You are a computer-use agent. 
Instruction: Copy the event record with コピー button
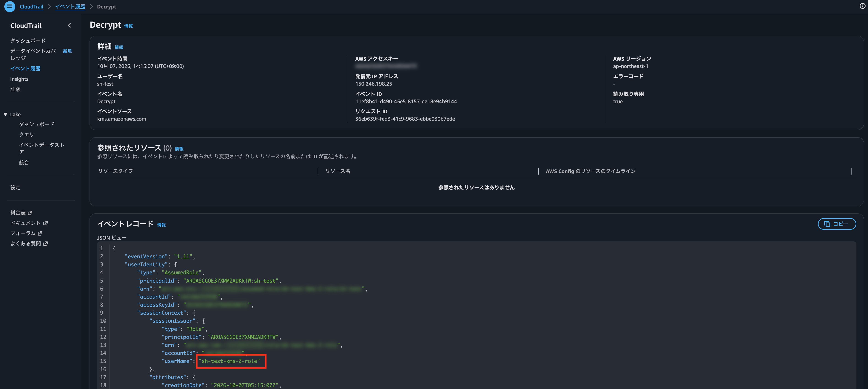[837, 224]
